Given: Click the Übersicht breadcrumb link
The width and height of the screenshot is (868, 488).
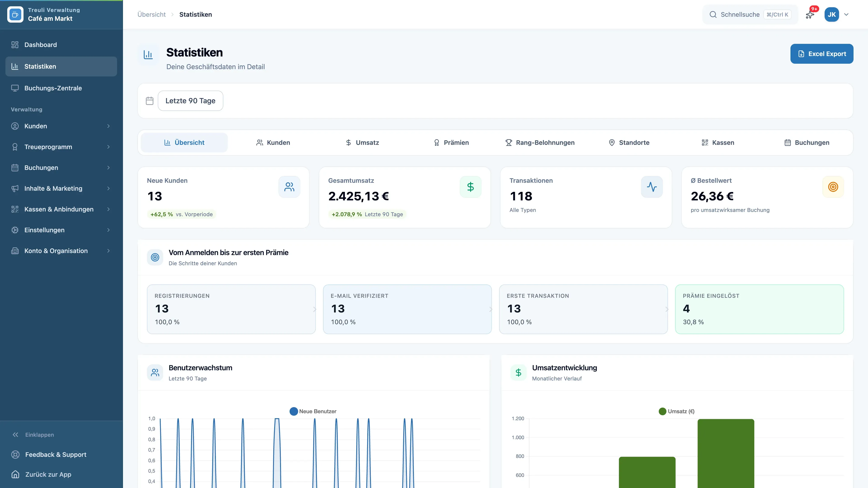Looking at the screenshot, I should click(x=151, y=14).
